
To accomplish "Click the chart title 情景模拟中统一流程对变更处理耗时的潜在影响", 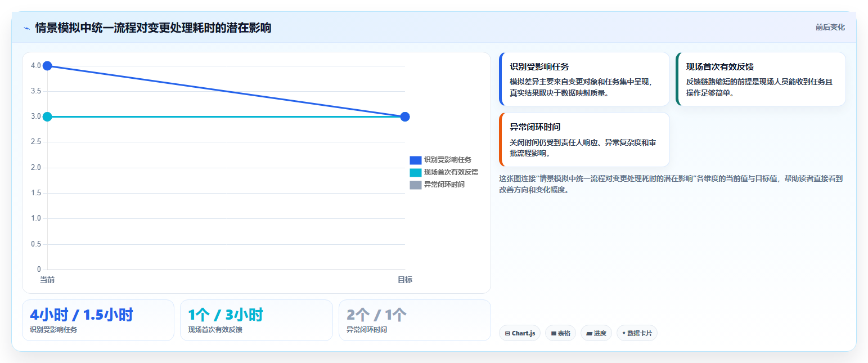I will (x=153, y=28).
